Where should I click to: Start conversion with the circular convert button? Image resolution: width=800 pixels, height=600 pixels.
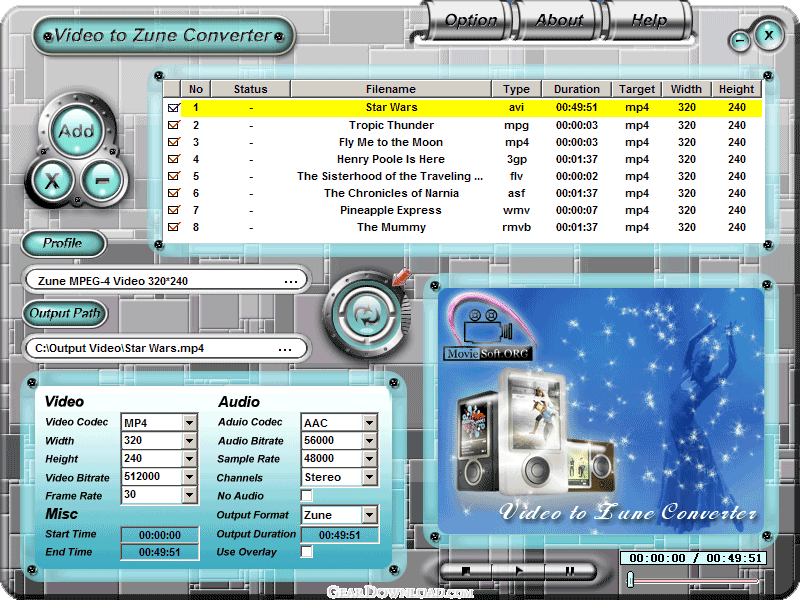(x=366, y=314)
